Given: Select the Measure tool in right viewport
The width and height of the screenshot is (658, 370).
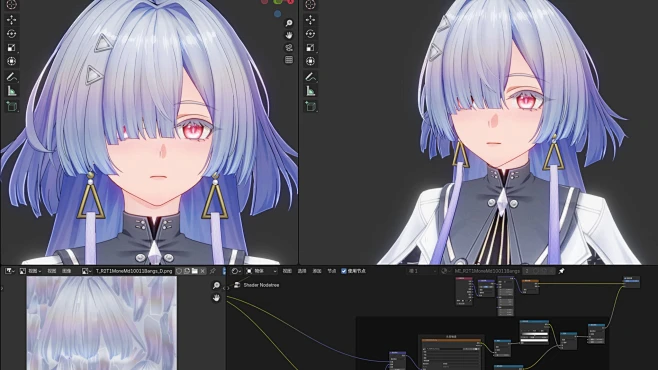Looking at the screenshot, I should pyautogui.click(x=310, y=91).
